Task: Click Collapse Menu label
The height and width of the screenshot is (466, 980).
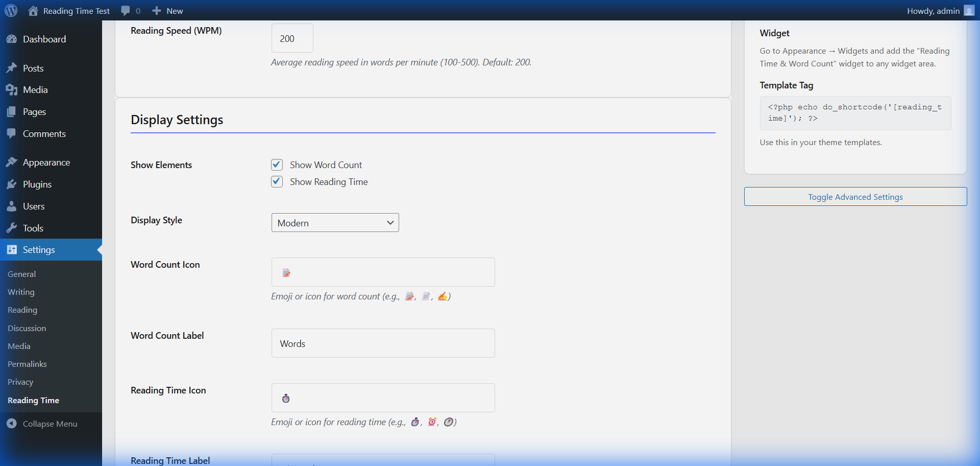Action: coord(50,424)
